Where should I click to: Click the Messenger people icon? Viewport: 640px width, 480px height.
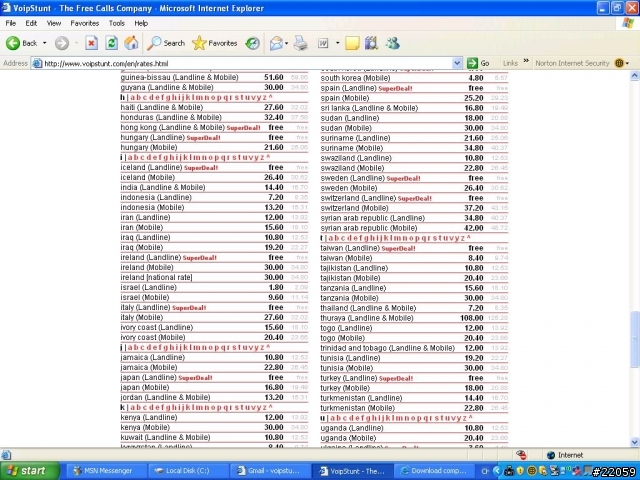393,43
